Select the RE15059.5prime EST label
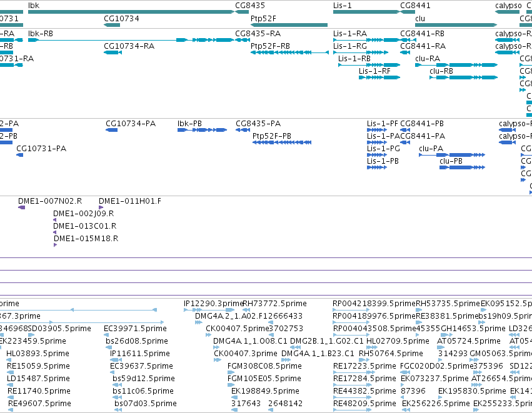 click(x=38, y=367)
